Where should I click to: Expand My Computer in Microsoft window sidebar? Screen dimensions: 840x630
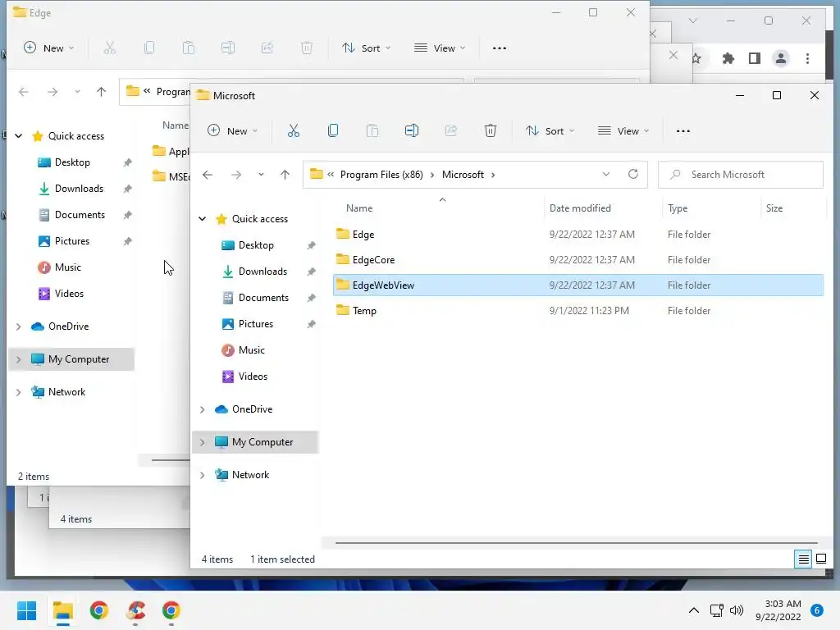point(202,442)
